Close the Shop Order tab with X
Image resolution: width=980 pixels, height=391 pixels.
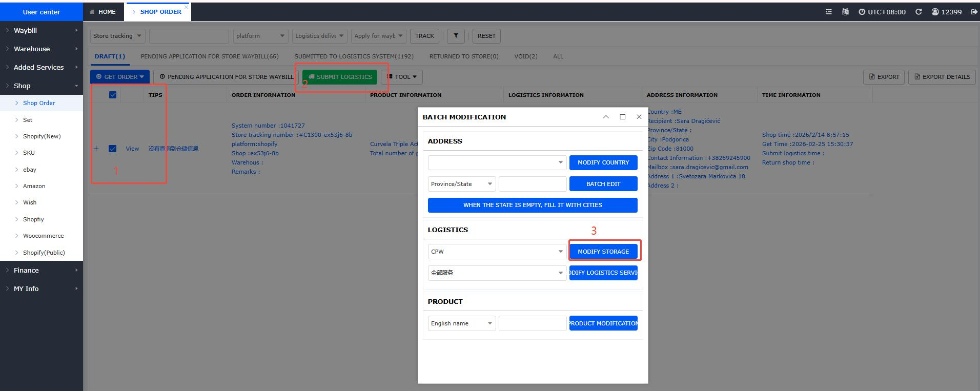(186, 7)
